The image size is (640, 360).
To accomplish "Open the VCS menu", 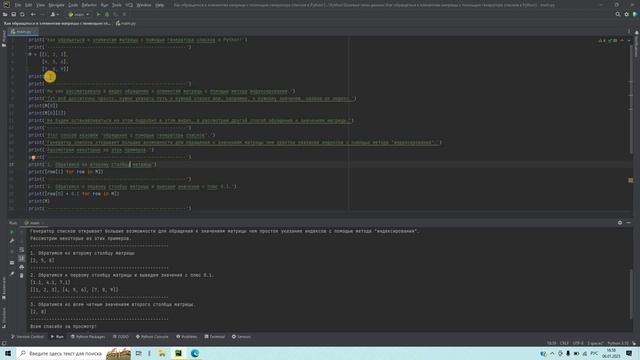I will [129, 5].
